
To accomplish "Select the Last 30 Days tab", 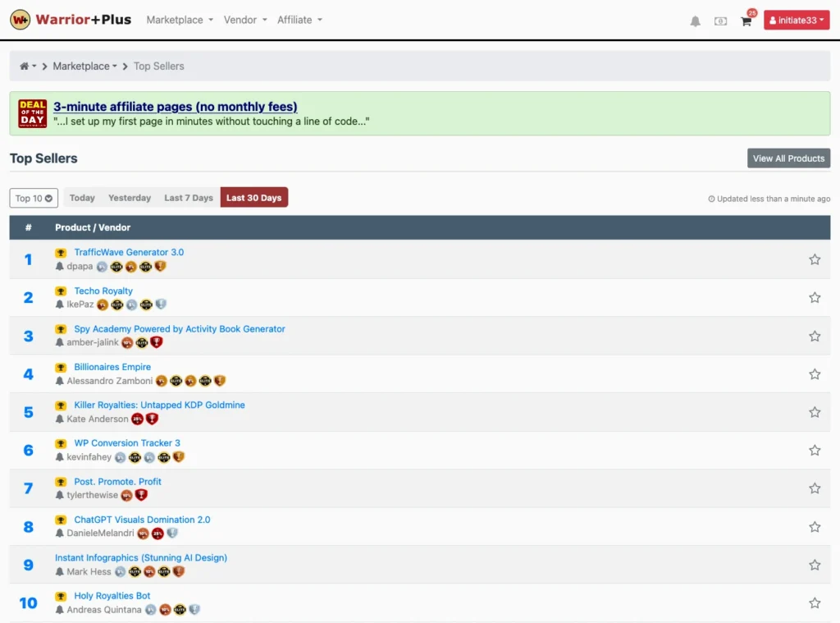I will [254, 198].
